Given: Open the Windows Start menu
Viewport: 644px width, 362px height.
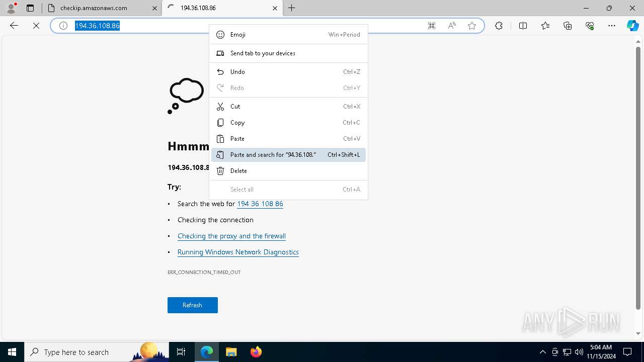Looking at the screenshot, I should point(12,352).
